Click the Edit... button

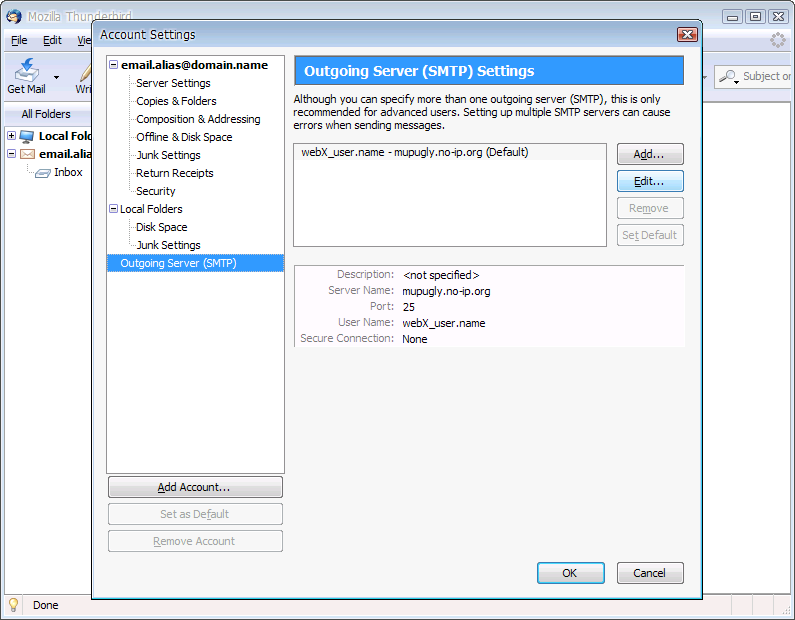[x=650, y=181]
